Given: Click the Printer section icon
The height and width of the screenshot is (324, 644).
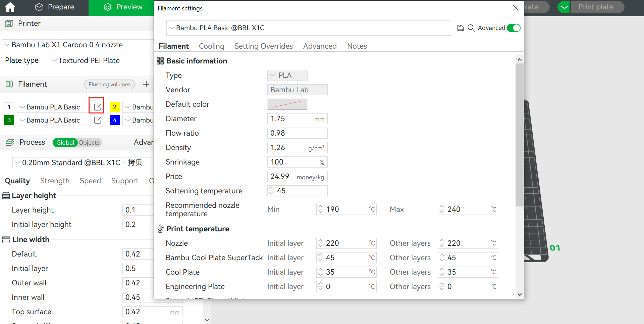Looking at the screenshot, I should pos(9,24).
